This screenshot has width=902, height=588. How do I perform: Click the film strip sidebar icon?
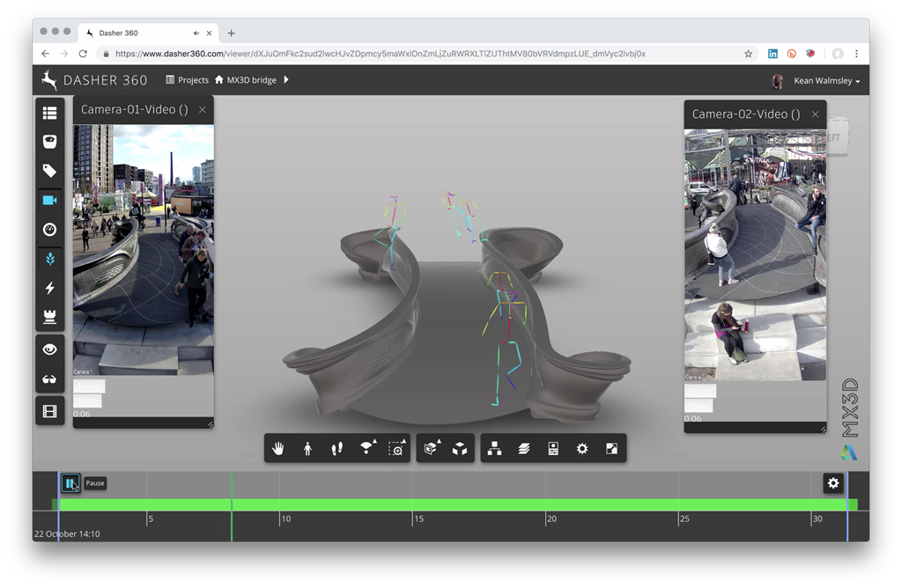49,411
